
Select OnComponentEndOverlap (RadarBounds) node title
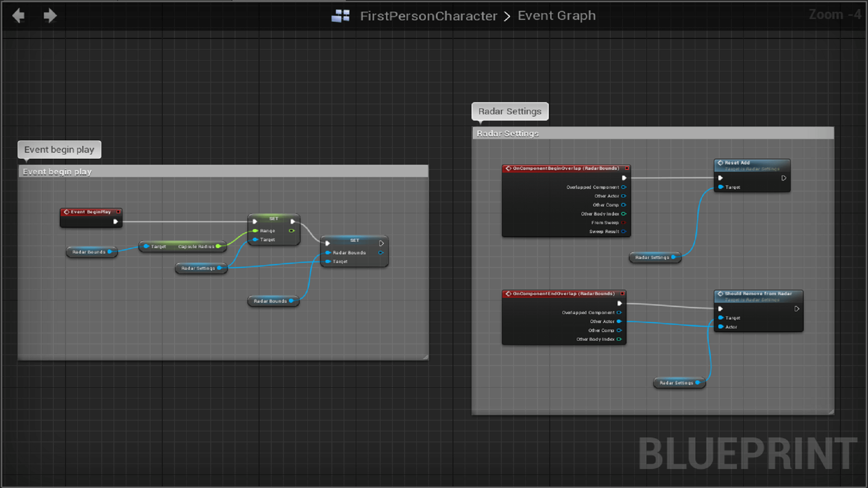(563, 294)
